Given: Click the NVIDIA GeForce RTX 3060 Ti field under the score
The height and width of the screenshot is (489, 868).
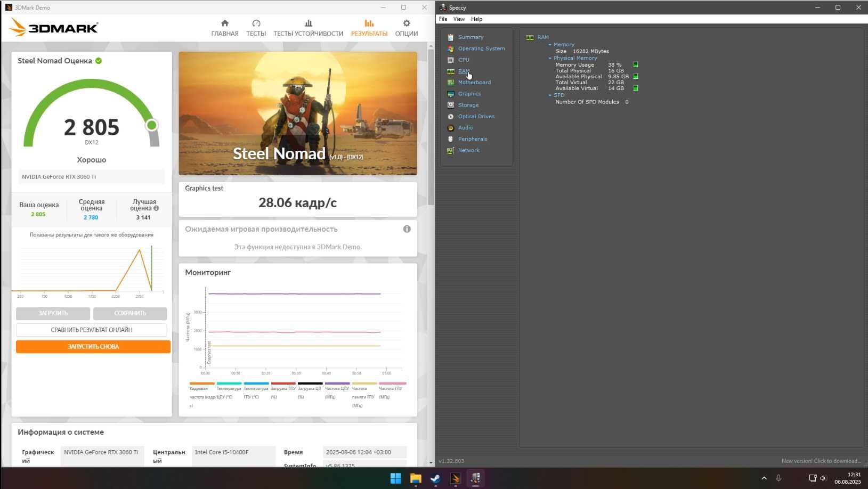Looking at the screenshot, I should point(92,177).
